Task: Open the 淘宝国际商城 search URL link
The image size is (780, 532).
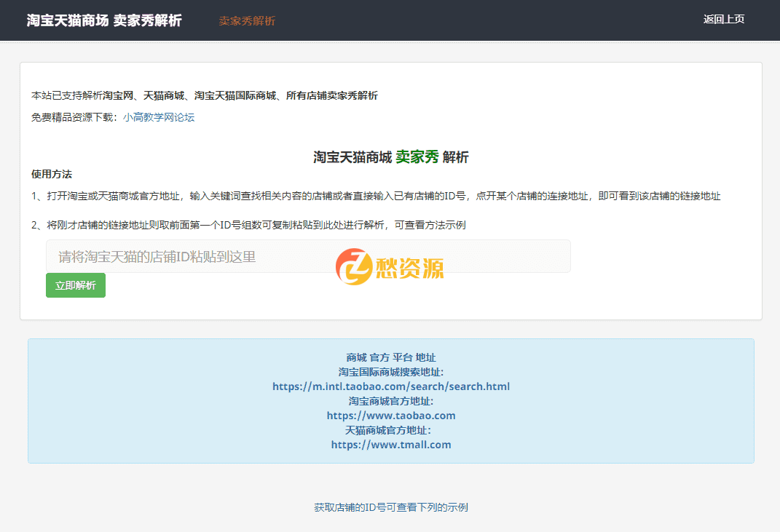Action: pos(390,386)
